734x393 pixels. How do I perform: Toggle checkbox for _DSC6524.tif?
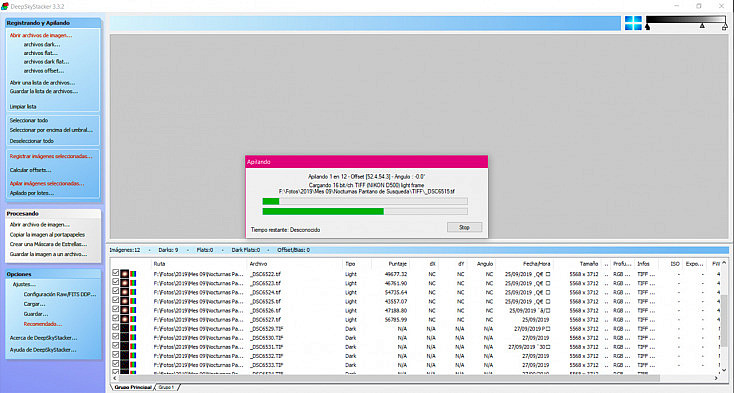(x=116, y=291)
